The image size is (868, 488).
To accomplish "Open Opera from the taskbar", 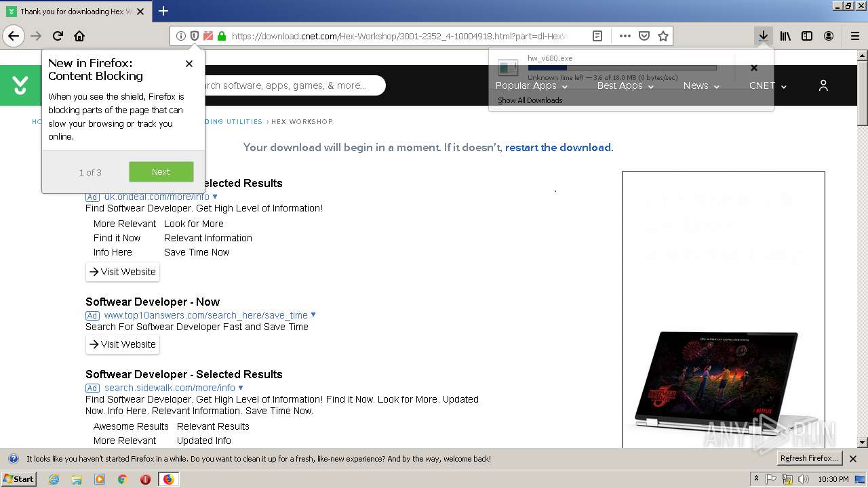I will (145, 479).
